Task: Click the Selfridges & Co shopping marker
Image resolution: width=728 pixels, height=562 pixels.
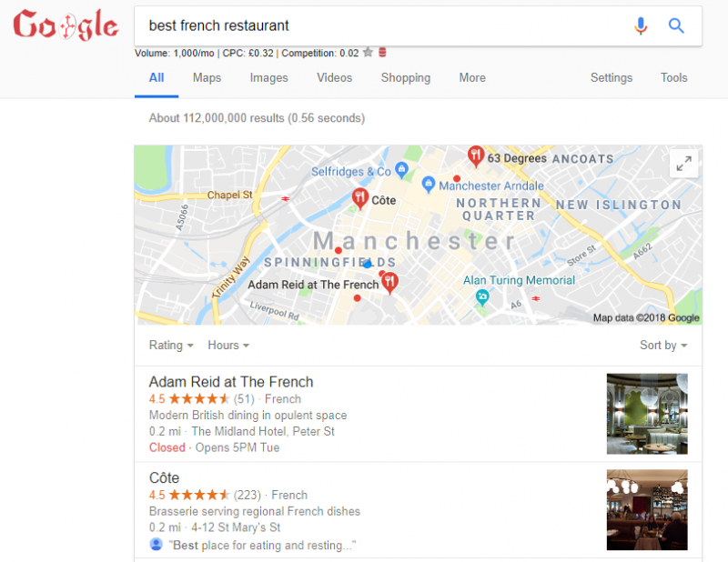Action: tap(401, 170)
